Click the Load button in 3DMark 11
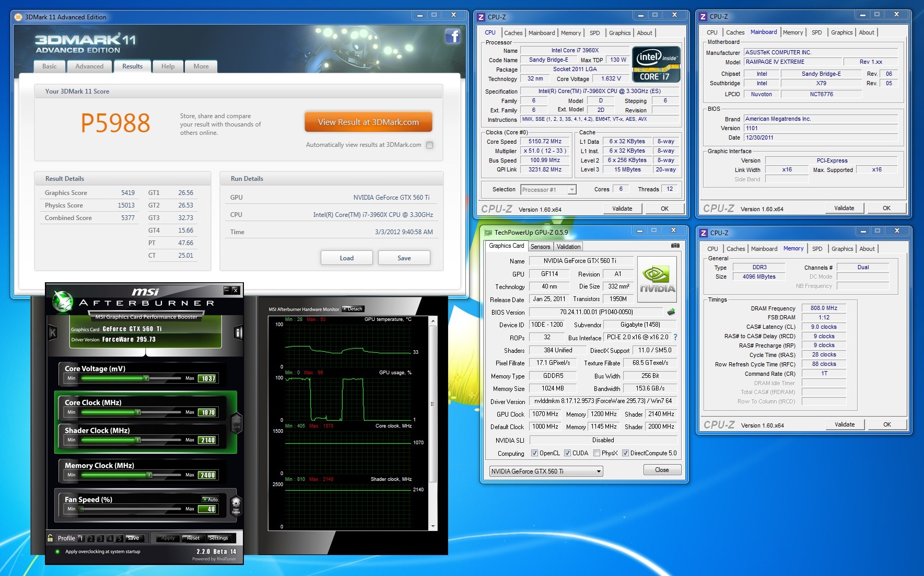This screenshot has width=924, height=576. (x=346, y=258)
